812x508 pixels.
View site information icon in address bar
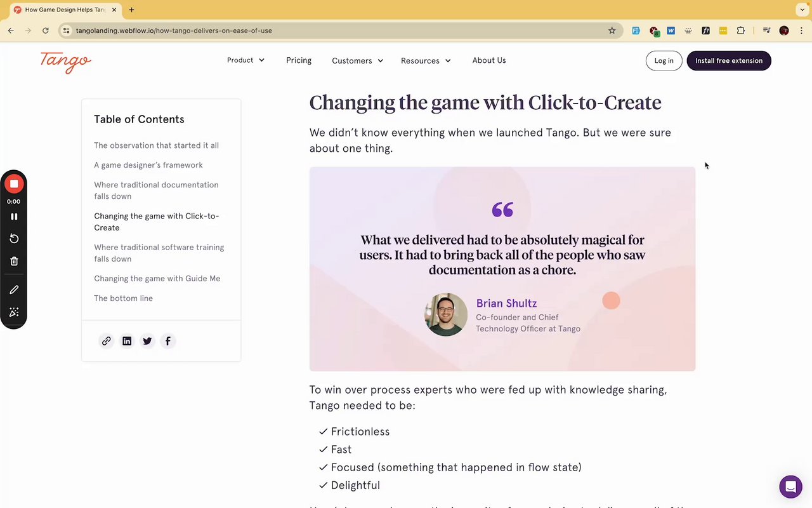click(x=67, y=30)
